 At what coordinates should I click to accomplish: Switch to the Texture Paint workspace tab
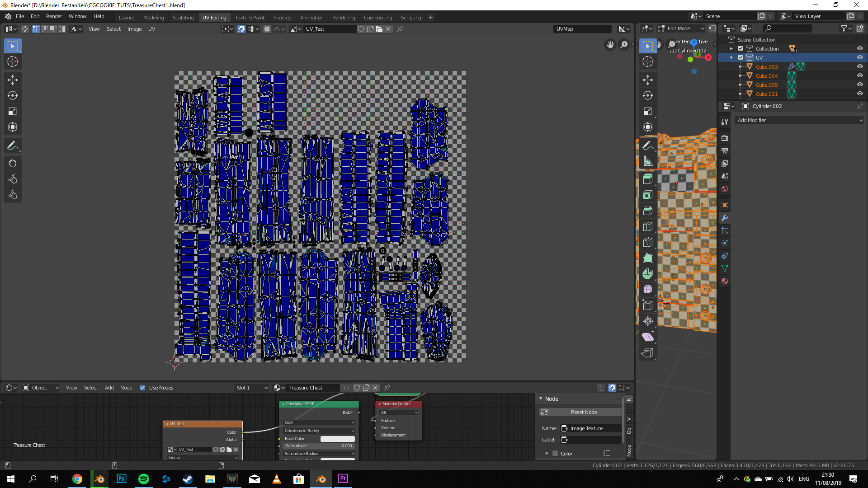[250, 18]
